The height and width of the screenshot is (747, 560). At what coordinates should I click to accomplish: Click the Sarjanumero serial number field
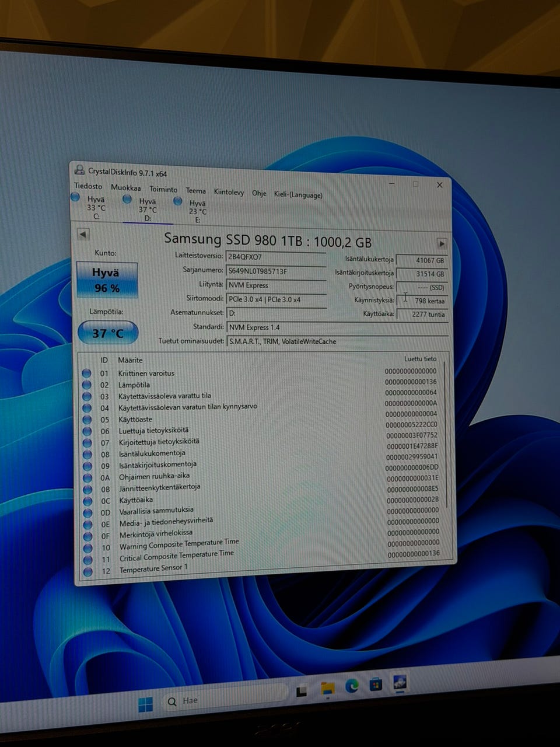pos(275,271)
